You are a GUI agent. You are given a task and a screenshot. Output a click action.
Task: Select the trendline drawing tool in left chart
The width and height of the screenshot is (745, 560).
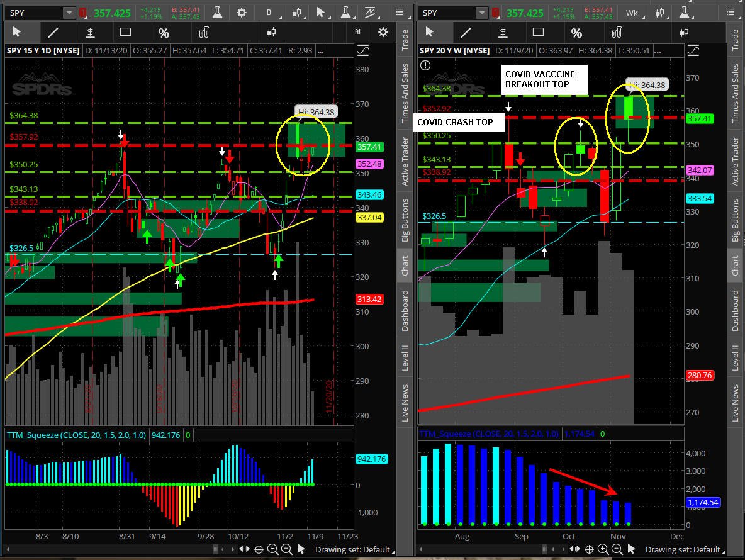[x=53, y=32]
